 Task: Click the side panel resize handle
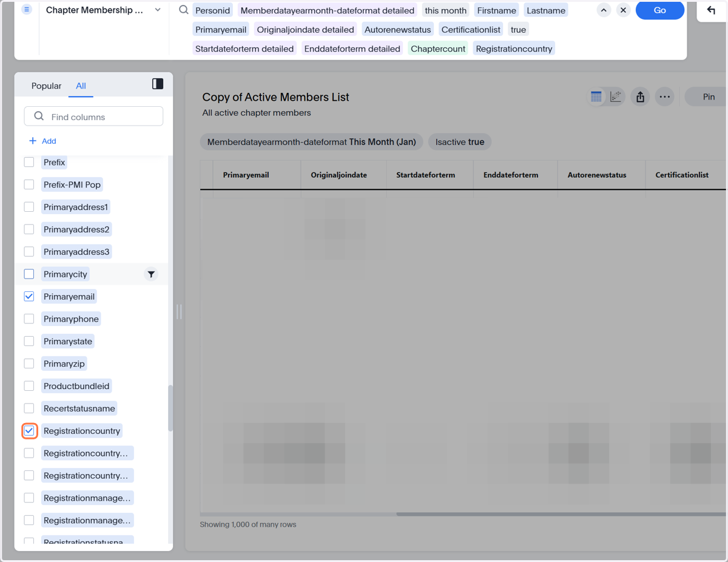coord(179,312)
